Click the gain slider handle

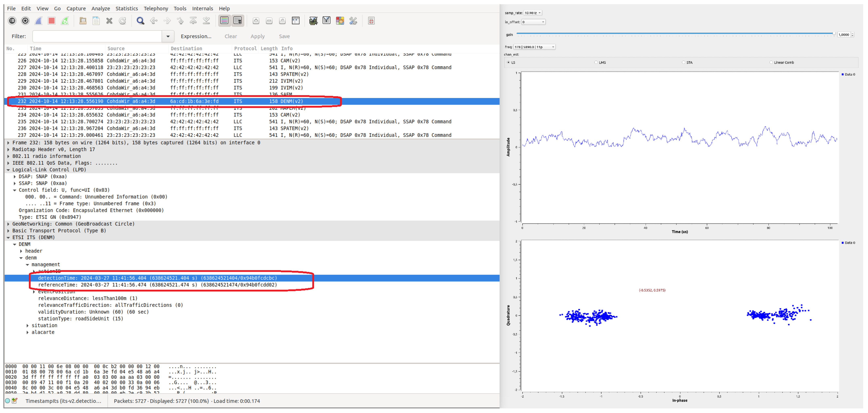coord(834,34)
